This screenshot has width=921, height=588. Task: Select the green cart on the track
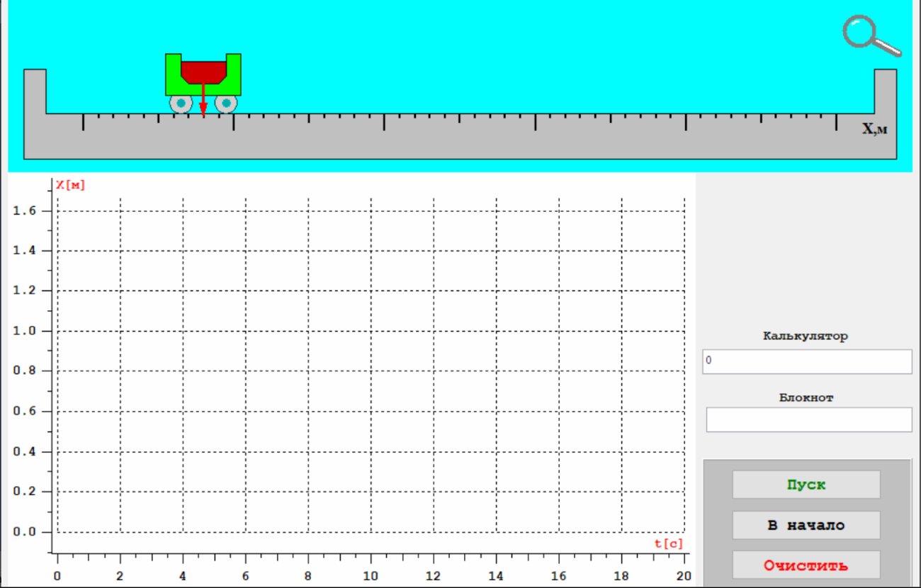click(x=203, y=83)
